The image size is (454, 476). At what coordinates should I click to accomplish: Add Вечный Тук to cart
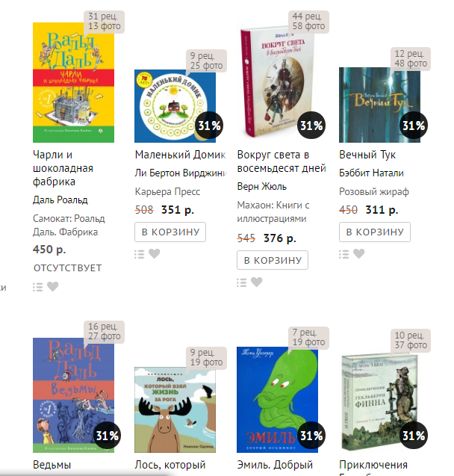(x=375, y=232)
